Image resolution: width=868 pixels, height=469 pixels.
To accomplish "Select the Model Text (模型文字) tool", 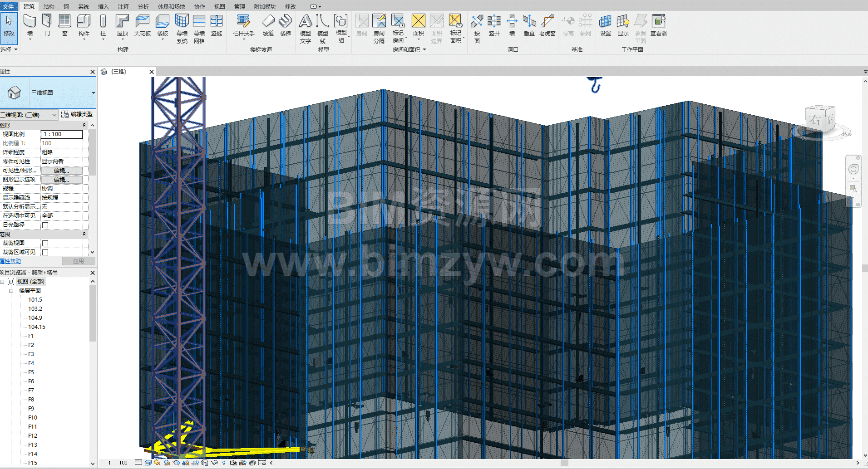I will click(x=306, y=29).
